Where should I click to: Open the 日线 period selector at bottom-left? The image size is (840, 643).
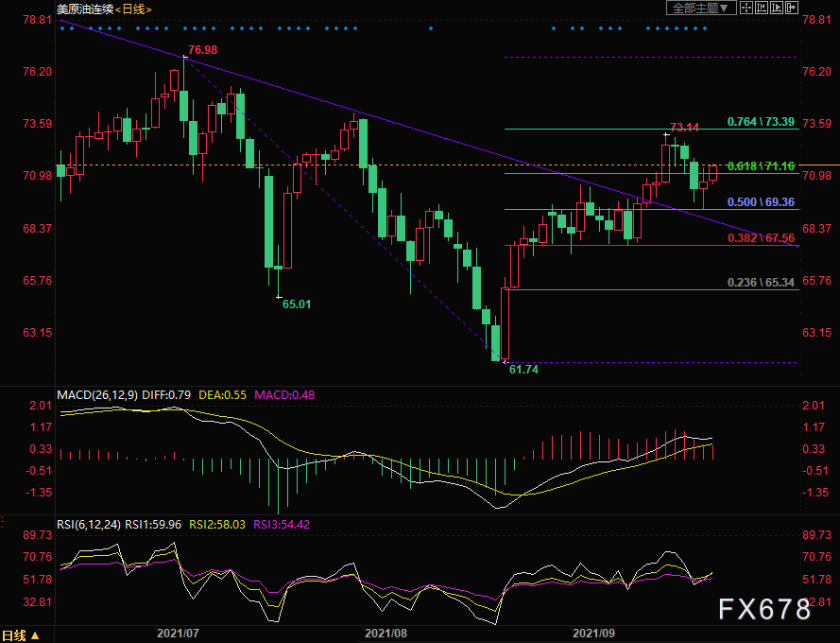click(x=21, y=635)
